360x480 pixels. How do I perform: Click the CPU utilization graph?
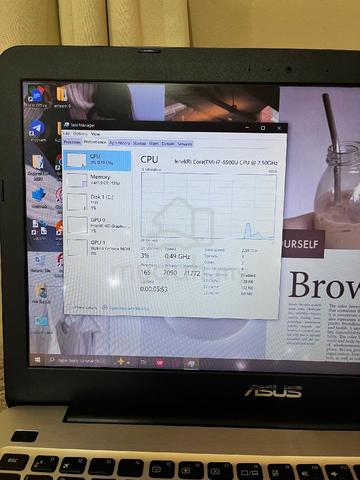click(208, 206)
